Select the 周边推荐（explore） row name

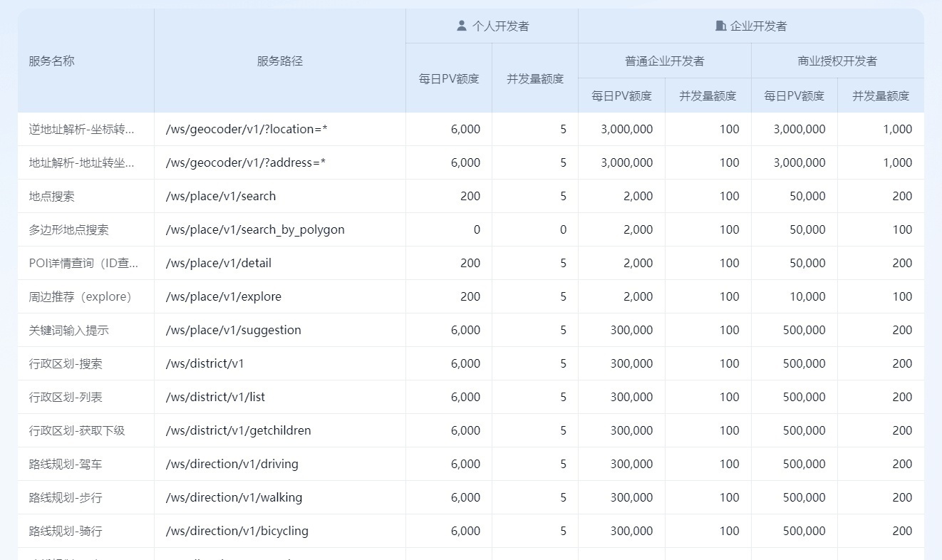(81, 296)
